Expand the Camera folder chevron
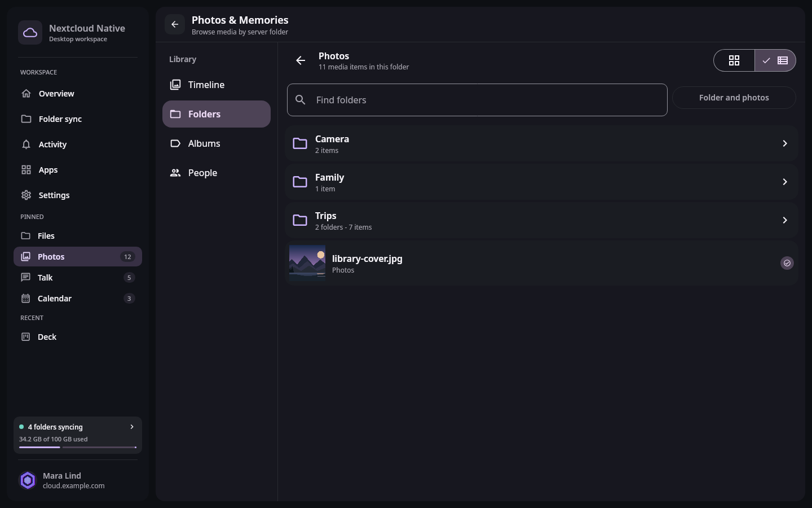The image size is (812, 508). [785, 143]
